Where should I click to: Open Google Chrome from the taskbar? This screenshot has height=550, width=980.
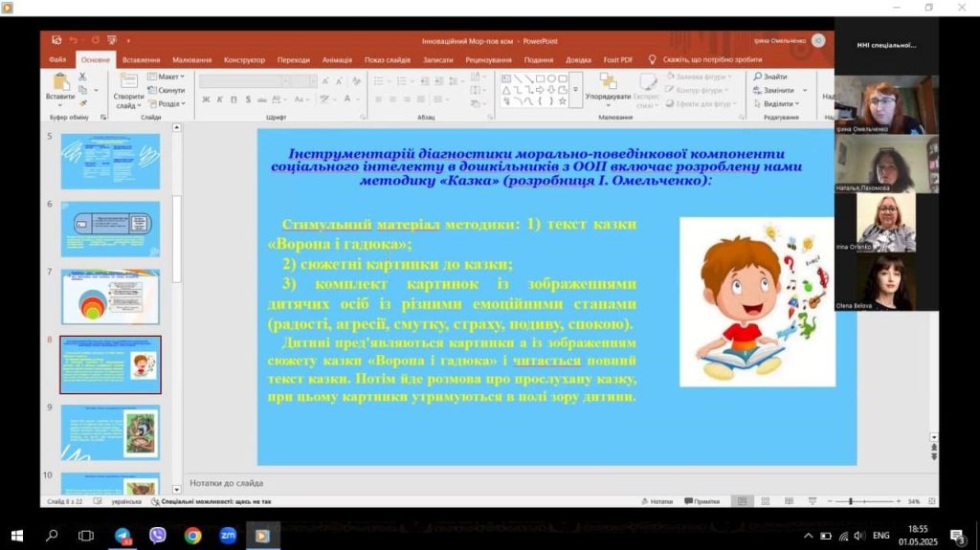[x=192, y=536]
